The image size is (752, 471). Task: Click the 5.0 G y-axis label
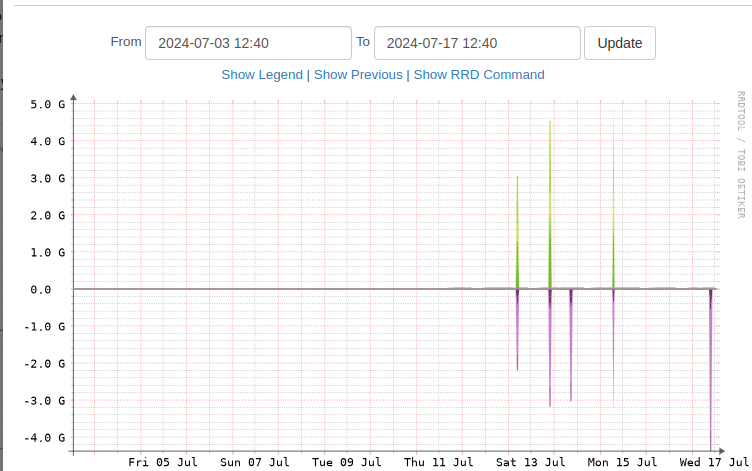[x=47, y=104]
